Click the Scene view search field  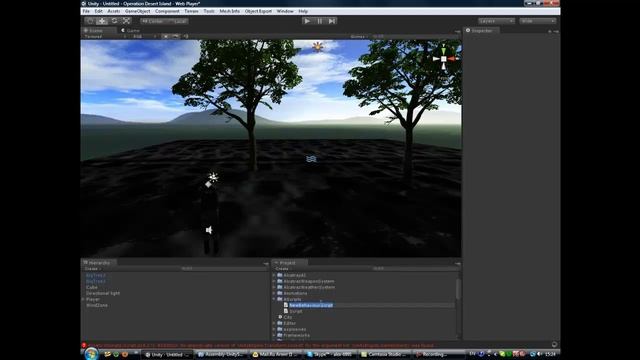(x=414, y=36)
